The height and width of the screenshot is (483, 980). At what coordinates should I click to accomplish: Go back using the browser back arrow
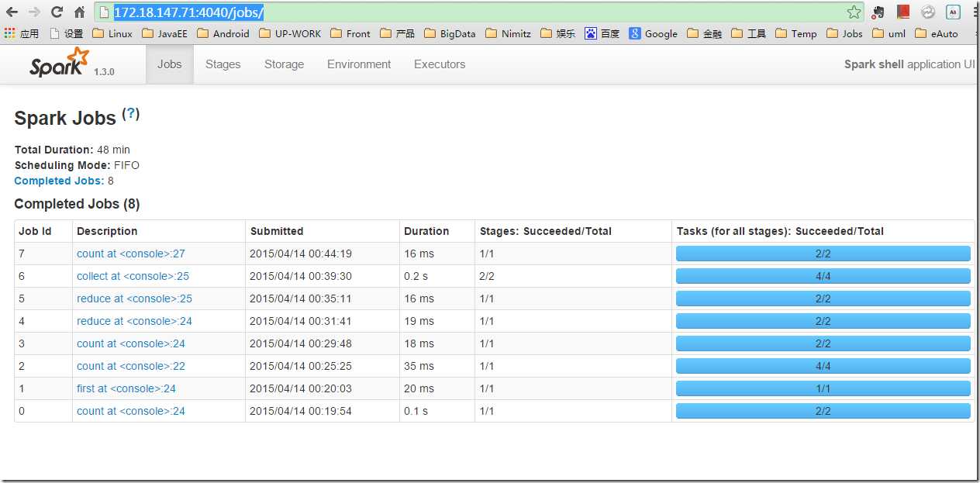point(12,12)
